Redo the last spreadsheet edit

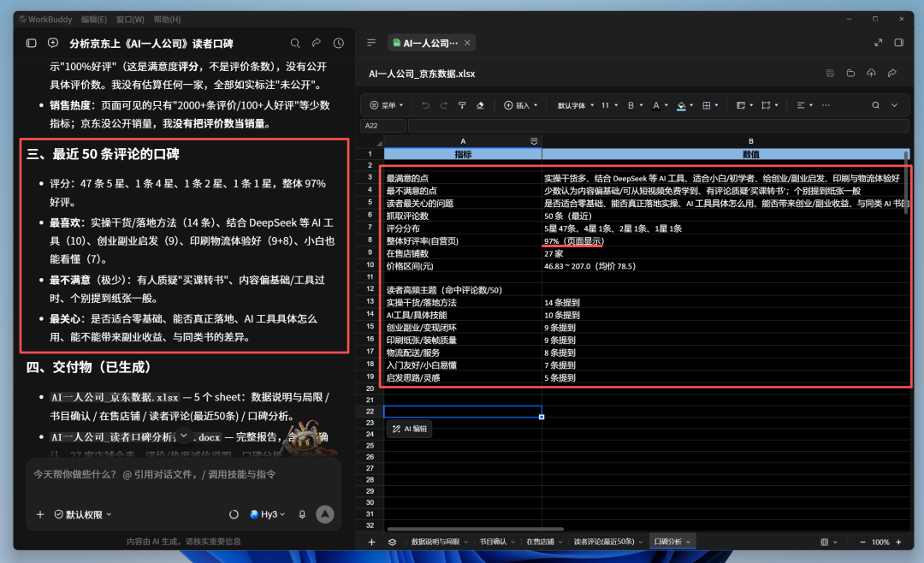tap(444, 105)
